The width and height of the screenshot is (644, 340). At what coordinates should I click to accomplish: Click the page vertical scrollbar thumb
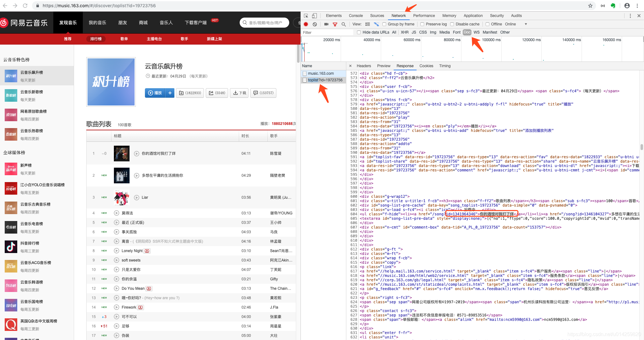[x=298, y=53]
